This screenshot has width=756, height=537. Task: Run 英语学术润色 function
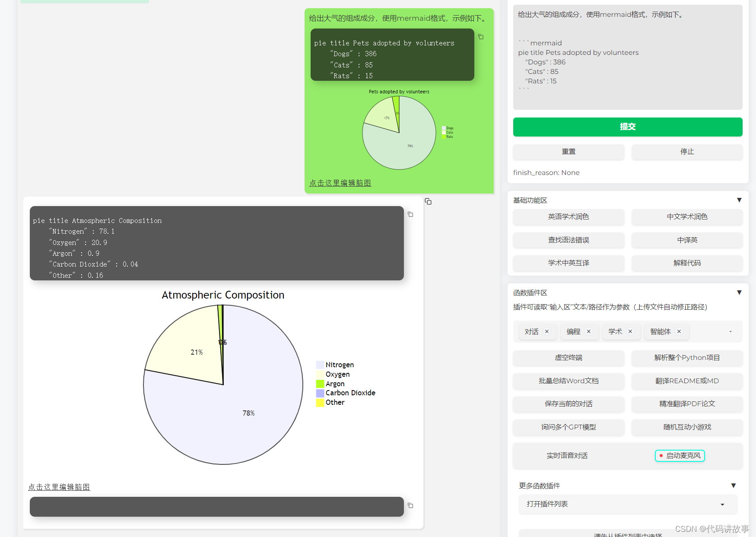(x=569, y=217)
